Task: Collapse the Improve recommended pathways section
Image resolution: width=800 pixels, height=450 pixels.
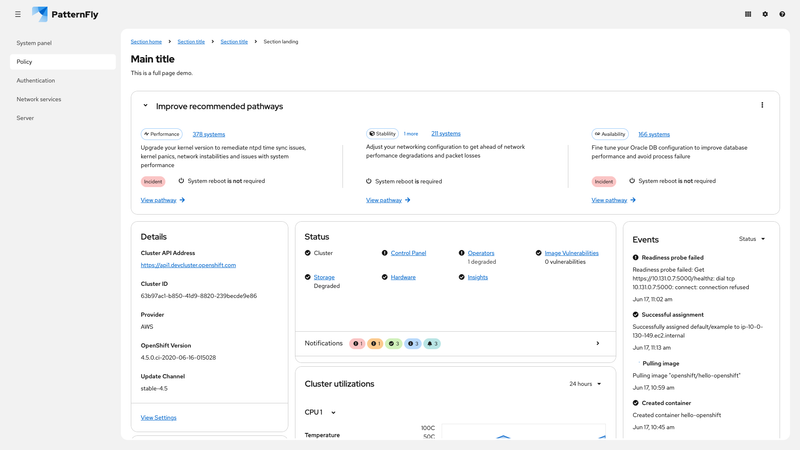Action: click(x=145, y=106)
